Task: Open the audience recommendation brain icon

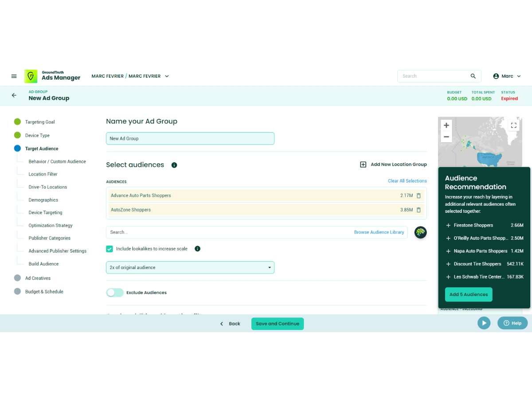Action: pyautogui.click(x=420, y=232)
